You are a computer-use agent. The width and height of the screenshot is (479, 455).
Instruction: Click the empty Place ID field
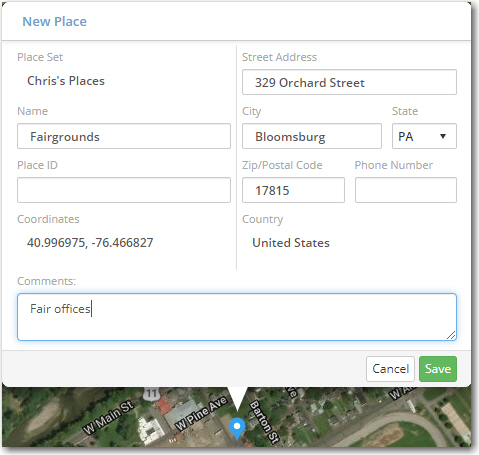coord(124,190)
